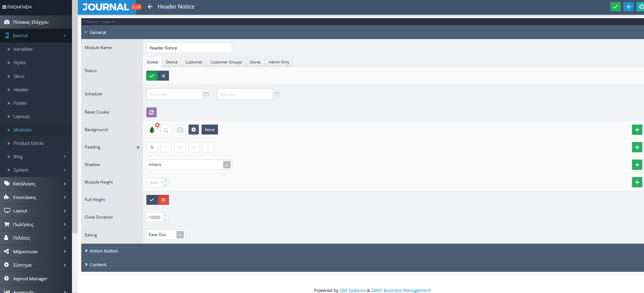Screen dimensions: 644x293
Task: Open the Shadow Inherit dropdown
Action: tap(189, 165)
